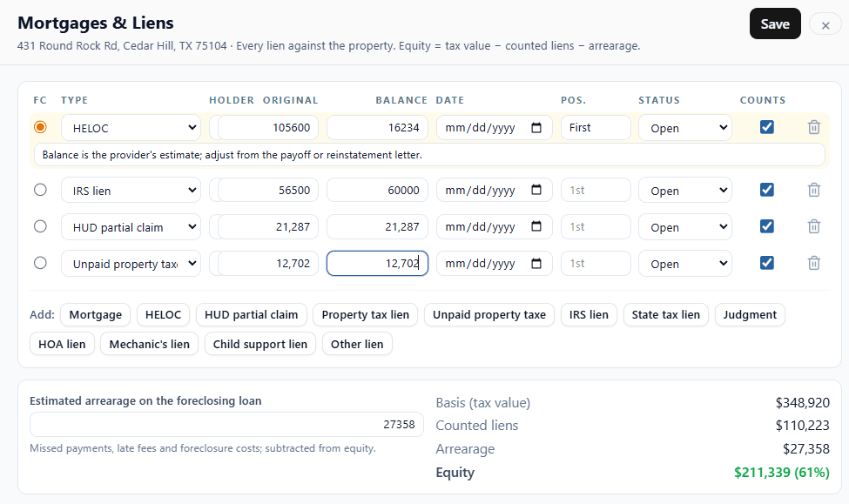Viewport: 849px width, 504px height.
Task: Add a Child support lien
Action: [x=259, y=345]
